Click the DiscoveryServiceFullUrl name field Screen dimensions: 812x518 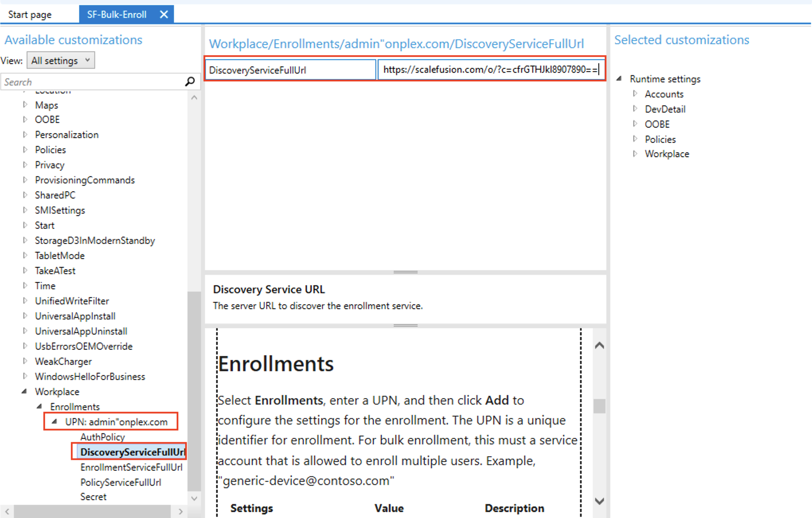[x=291, y=70]
